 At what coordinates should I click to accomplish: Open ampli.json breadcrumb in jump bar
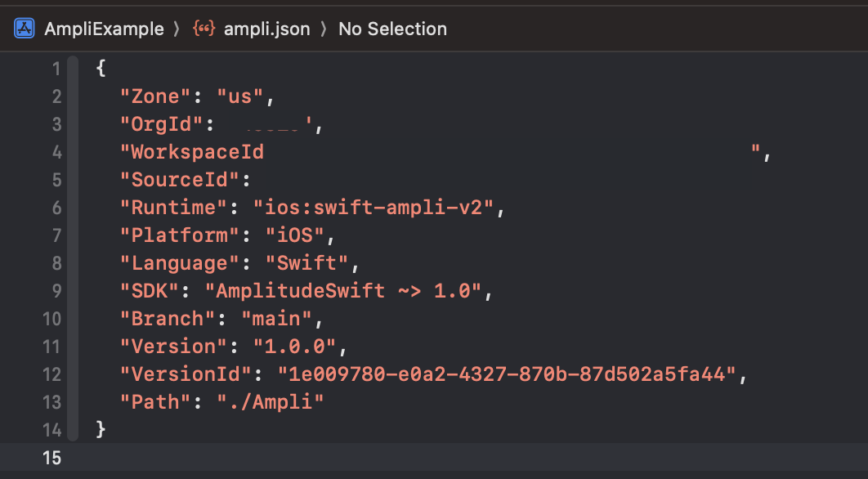(x=266, y=29)
